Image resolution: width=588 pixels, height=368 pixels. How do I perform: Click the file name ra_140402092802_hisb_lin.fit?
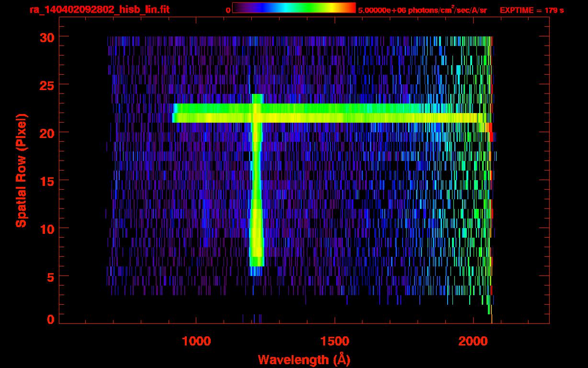[99, 9]
